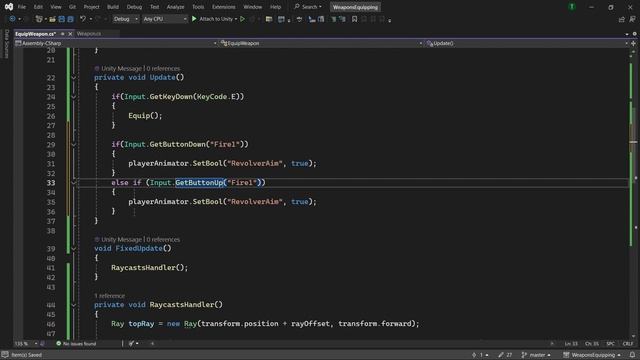The width and height of the screenshot is (640, 360).
Task: Click the vertical scrollbar of the code editor
Action: (633, 194)
